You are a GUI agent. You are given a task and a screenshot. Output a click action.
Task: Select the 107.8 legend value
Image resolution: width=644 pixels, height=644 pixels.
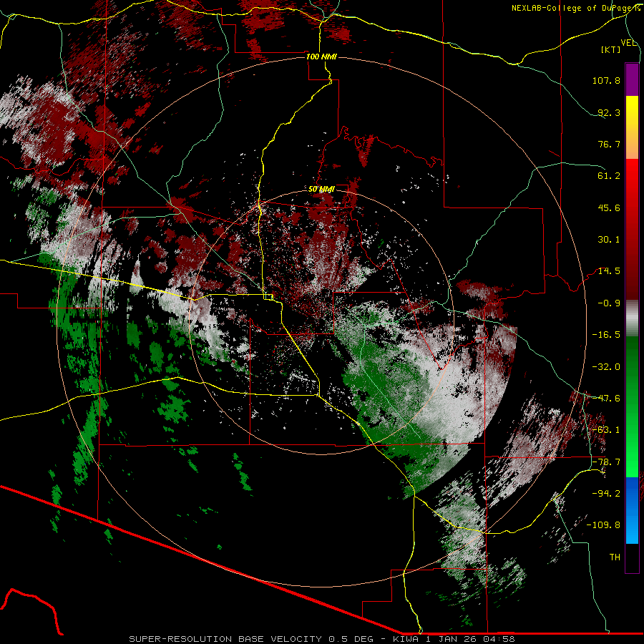[606, 80]
